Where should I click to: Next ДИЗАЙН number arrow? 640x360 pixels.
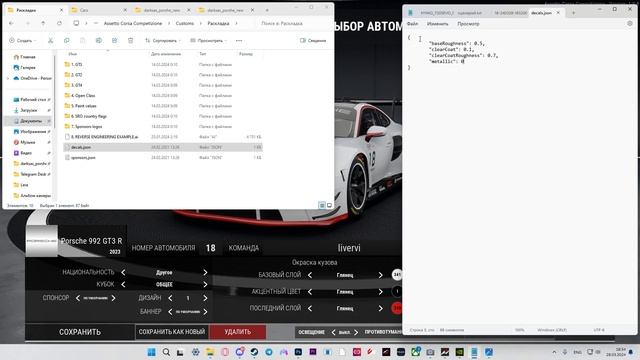(x=205, y=298)
